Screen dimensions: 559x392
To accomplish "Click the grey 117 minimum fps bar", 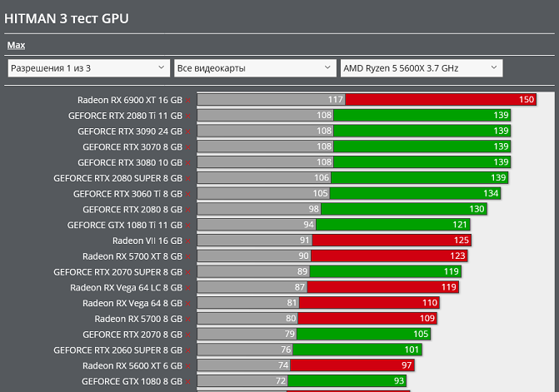I will point(272,99).
